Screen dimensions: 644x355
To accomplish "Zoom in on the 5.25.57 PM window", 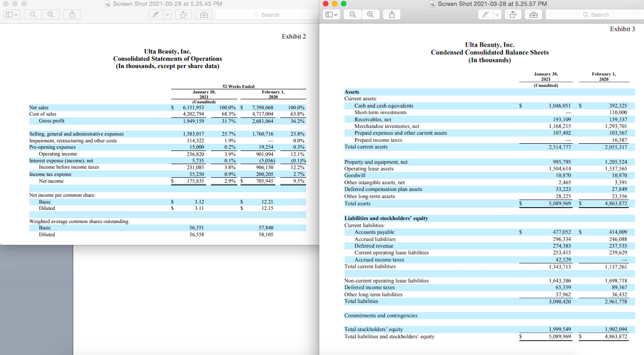I will [370, 15].
